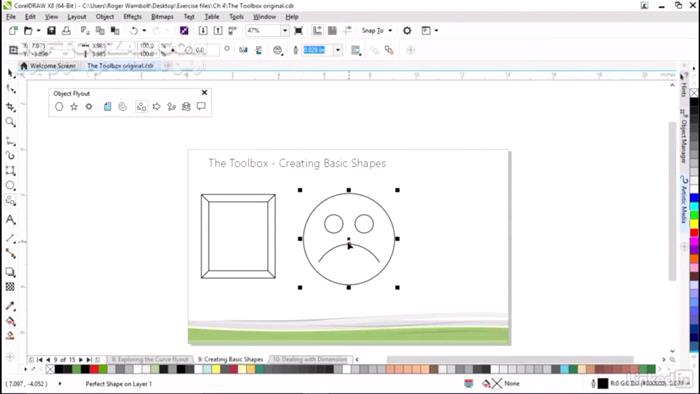Select the Rectangle tool

pos(11,170)
